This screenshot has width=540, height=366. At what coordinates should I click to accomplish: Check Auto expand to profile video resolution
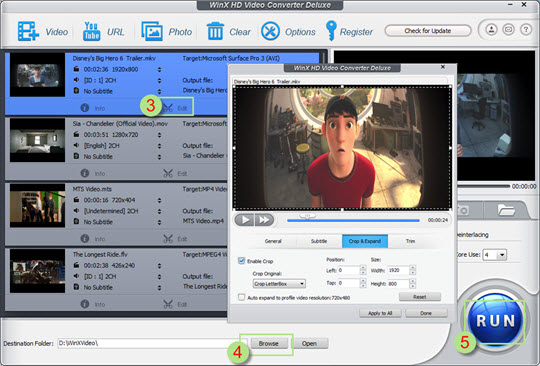[241, 297]
